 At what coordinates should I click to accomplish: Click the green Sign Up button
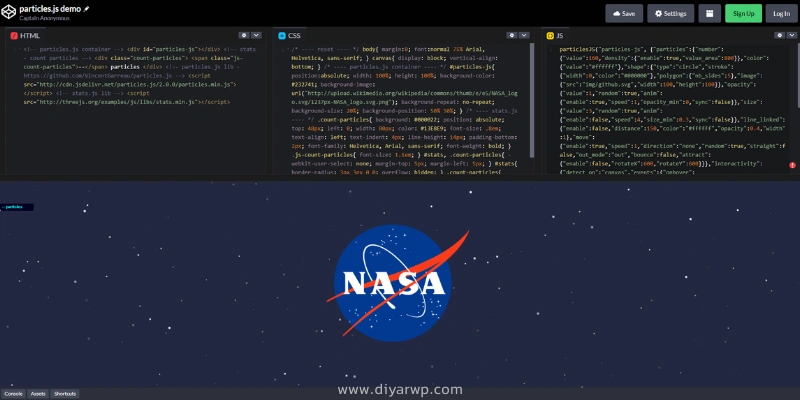[x=742, y=14]
